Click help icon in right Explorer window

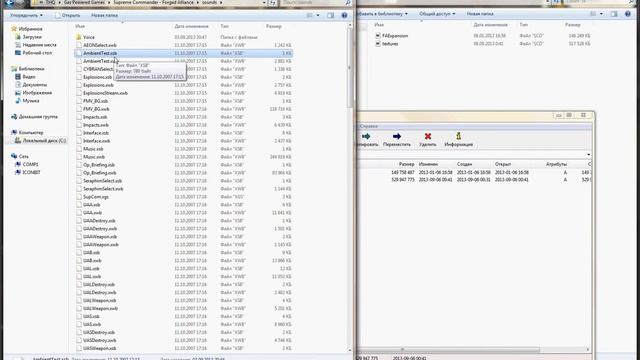click(628, 14)
